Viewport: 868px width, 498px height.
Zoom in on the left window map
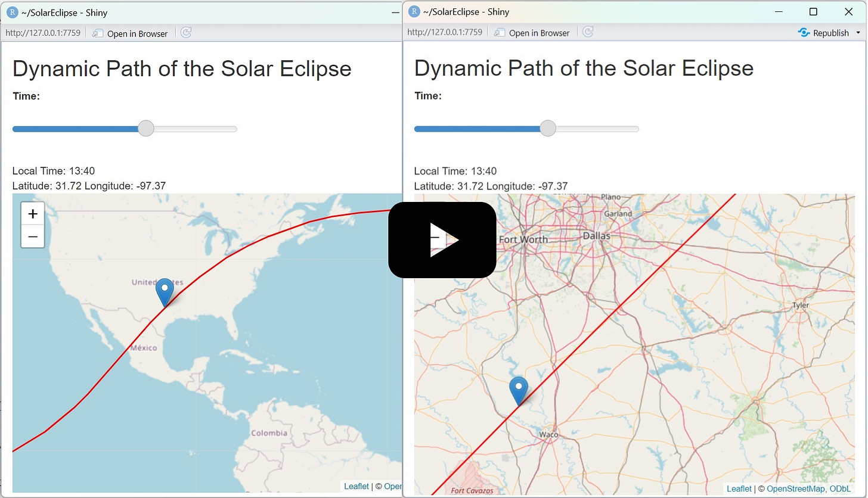click(x=33, y=214)
